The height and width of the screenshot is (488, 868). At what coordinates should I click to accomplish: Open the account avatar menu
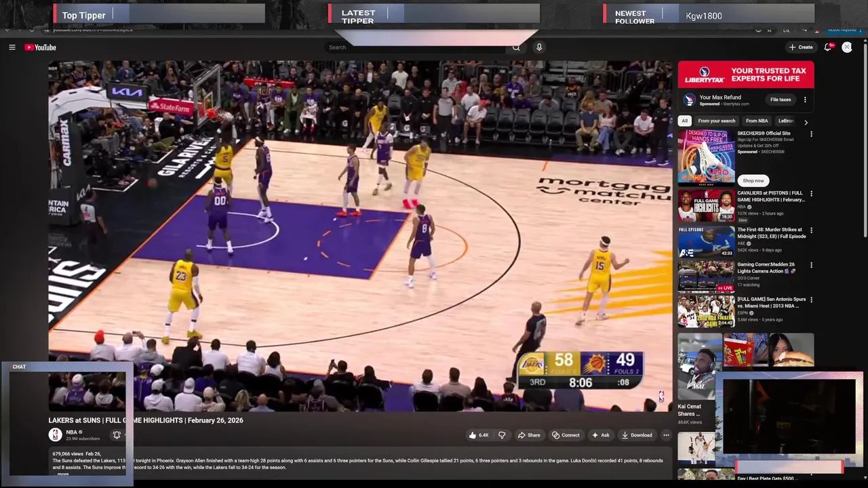[x=847, y=47]
